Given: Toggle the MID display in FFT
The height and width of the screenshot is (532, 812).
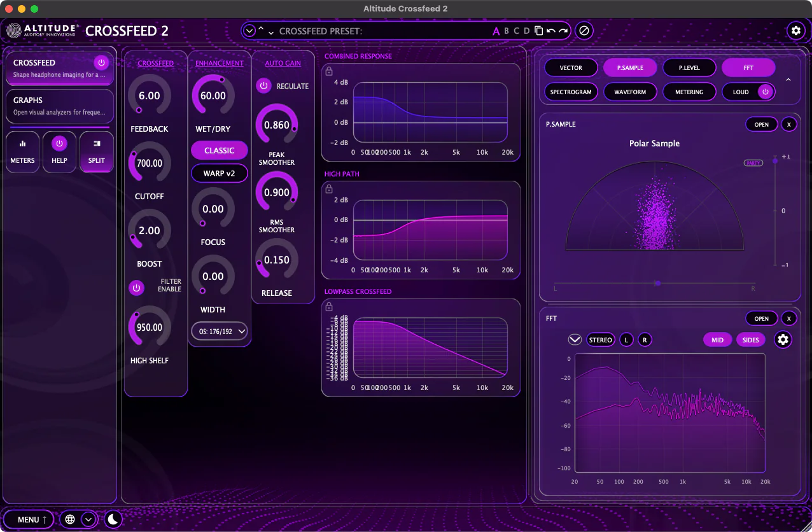Looking at the screenshot, I should 717,340.
